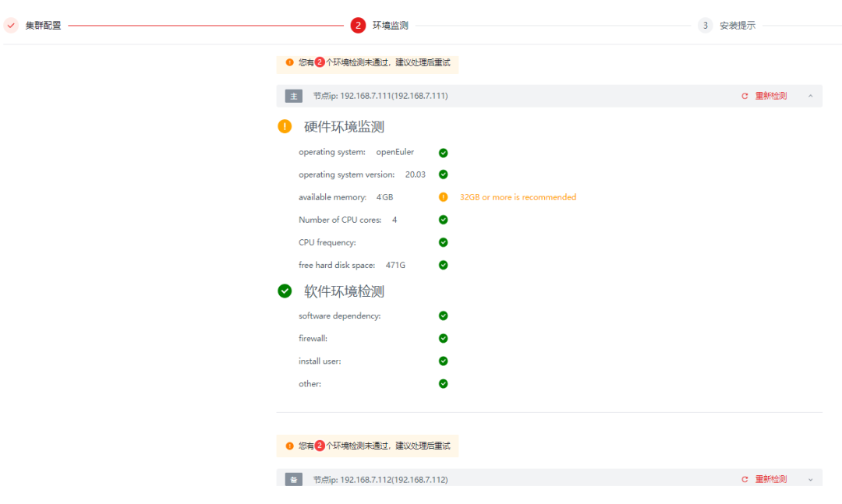Click the green check icon next to software dependency

(x=443, y=315)
